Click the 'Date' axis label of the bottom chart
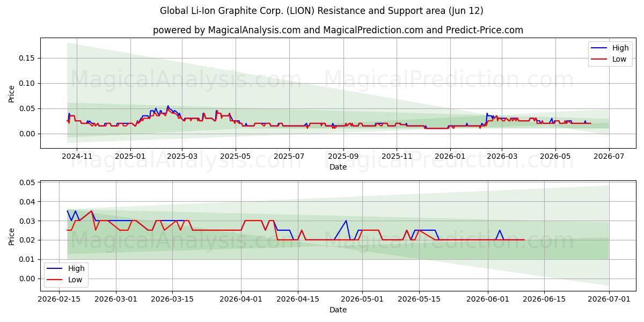Viewport: 644px width, 322px height. pyautogui.click(x=338, y=310)
